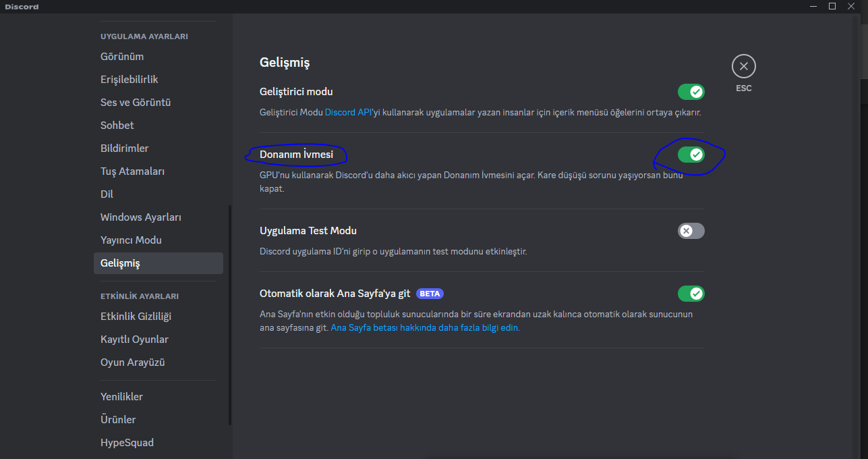Open Kayıtlı Oyunlar settings
The height and width of the screenshot is (459, 868).
click(158, 340)
